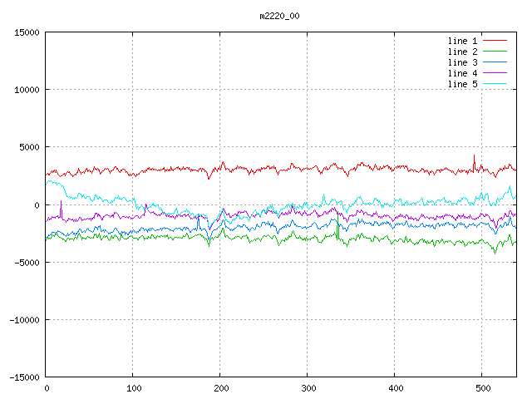Click the plot title m2220_00
The image size is (532, 399).
point(279,16)
